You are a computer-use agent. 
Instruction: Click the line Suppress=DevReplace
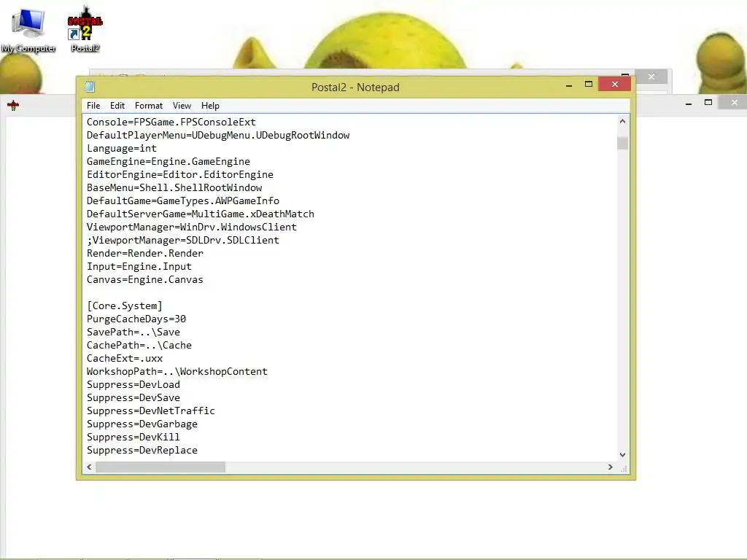point(142,450)
